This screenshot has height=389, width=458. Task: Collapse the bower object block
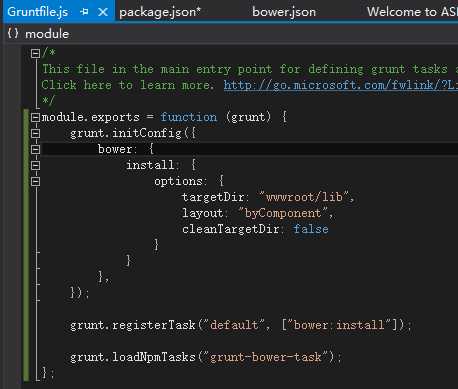tap(35, 149)
